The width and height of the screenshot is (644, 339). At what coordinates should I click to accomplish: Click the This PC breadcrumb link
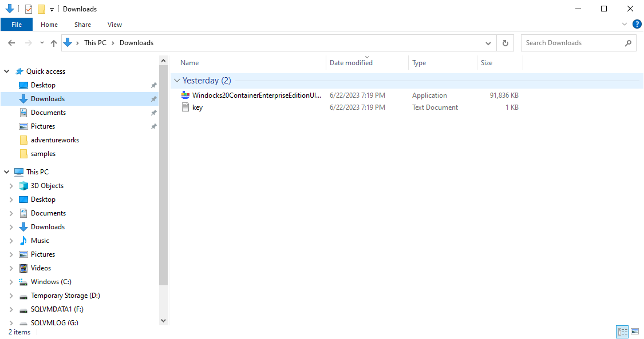coord(95,42)
